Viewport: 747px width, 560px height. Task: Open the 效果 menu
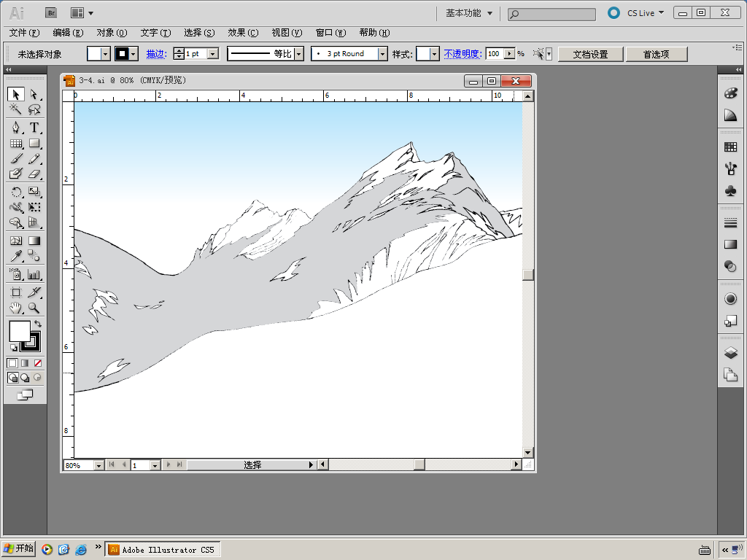pos(243,33)
